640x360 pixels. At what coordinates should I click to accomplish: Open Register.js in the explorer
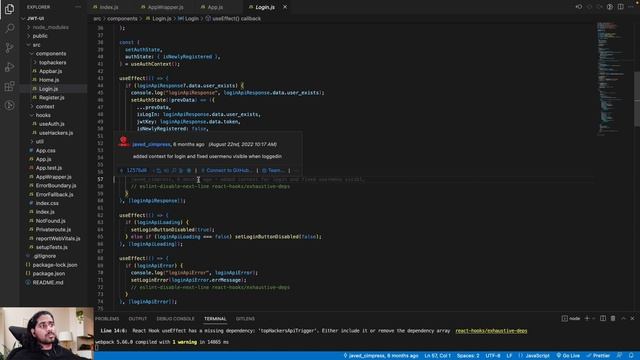[53, 98]
